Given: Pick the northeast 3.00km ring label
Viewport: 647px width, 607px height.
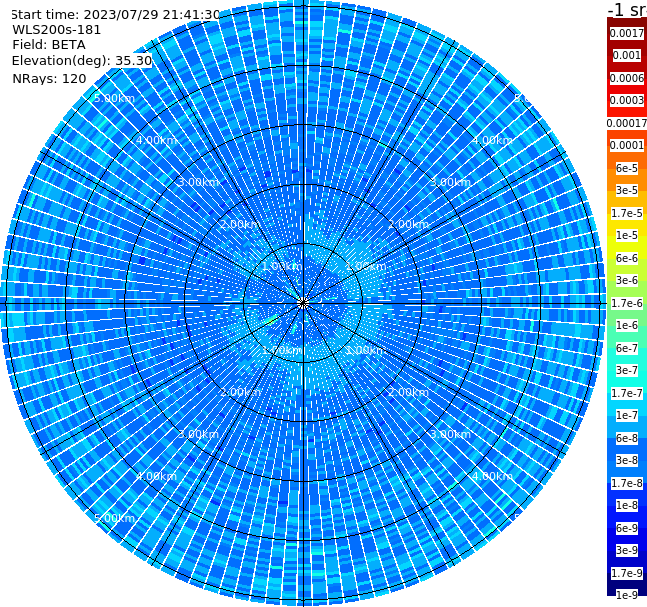Looking at the screenshot, I should pyautogui.click(x=450, y=182).
